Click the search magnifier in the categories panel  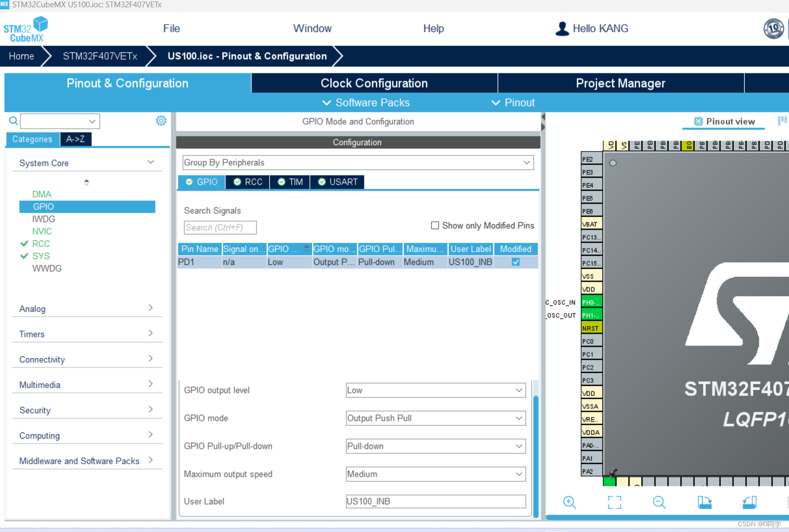pos(14,121)
